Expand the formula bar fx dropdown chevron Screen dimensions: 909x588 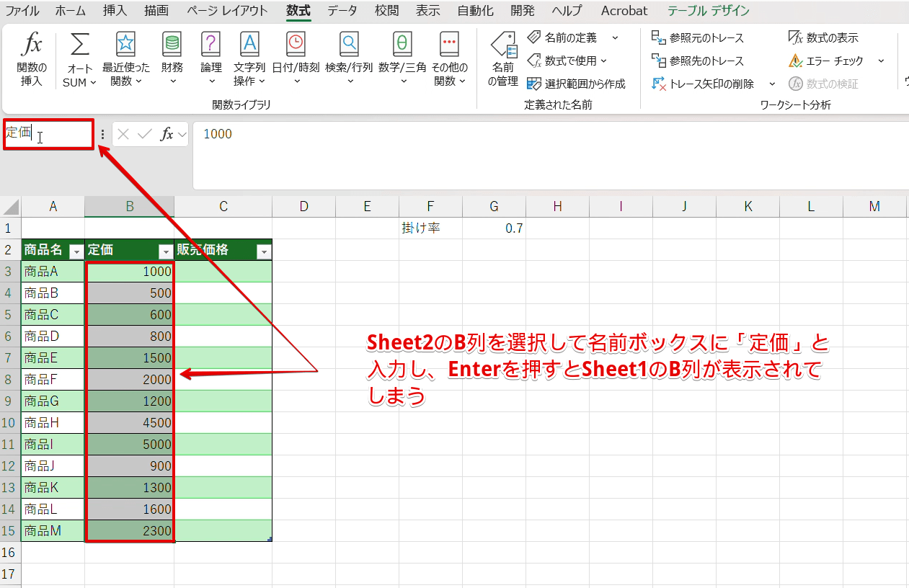click(182, 135)
